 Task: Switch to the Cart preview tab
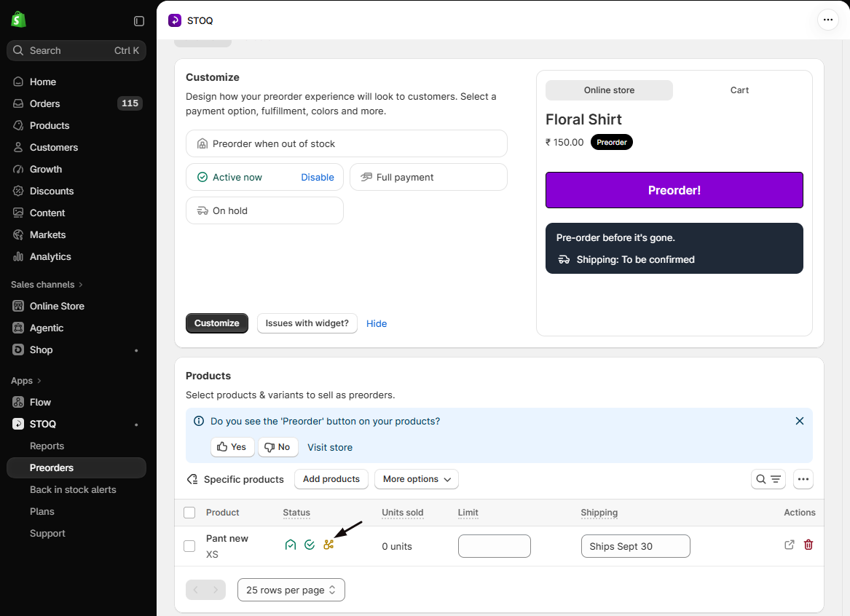point(739,90)
